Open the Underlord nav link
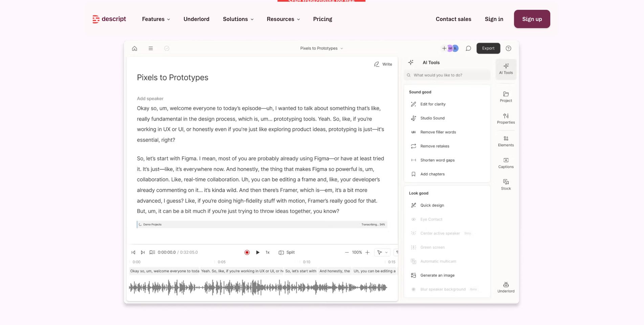644x325 pixels. tap(196, 19)
